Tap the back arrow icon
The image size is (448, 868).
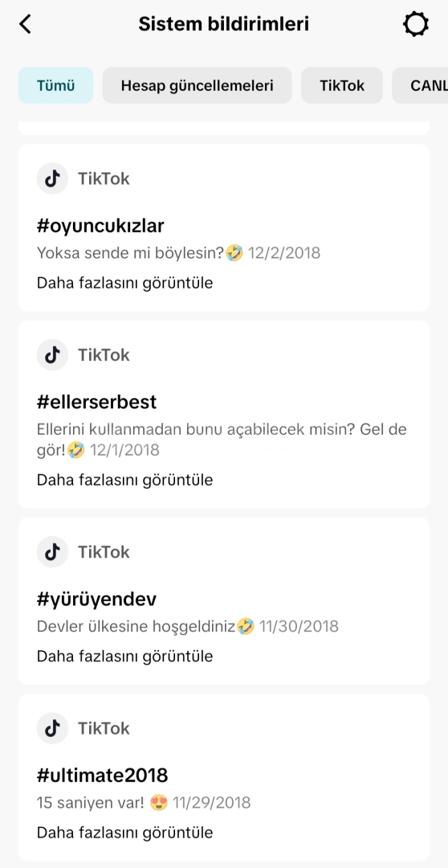pyautogui.click(x=26, y=24)
